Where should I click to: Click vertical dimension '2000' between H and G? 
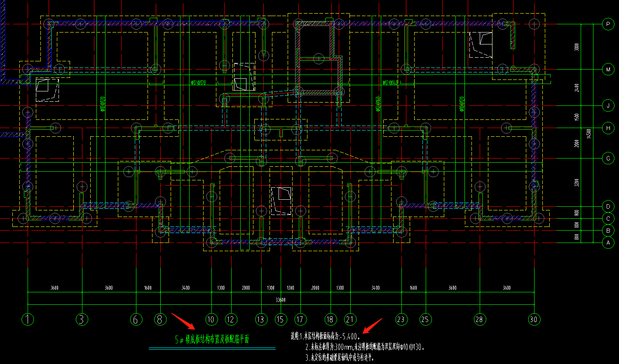click(x=577, y=143)
